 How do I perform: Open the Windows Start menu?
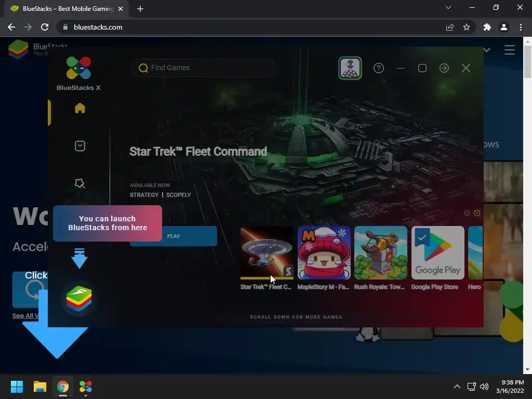[17, 387]
